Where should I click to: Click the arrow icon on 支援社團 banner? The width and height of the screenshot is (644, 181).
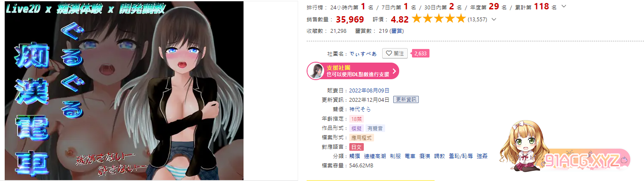tap(394, 71)
